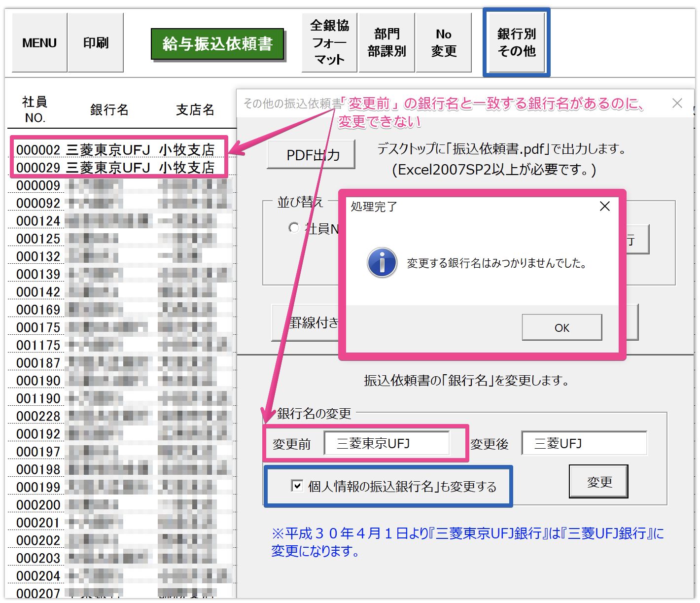Toggle 個人情報の振込銀行名も変更する checkbox
Viewport: 700px width, 603px height.
[x=297, y=486]
